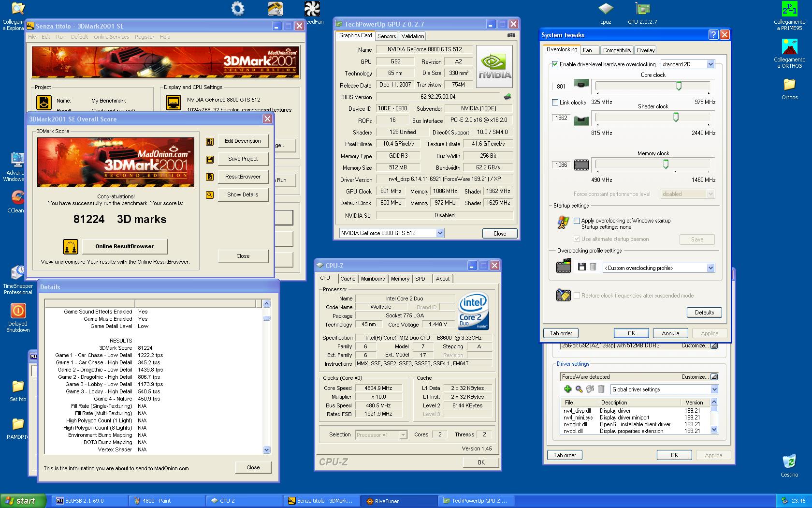The image size is (812, 508).
Task: Open Mainboard tab in CPU-Z
Action: pyautogui.click(x=373, y=279)
